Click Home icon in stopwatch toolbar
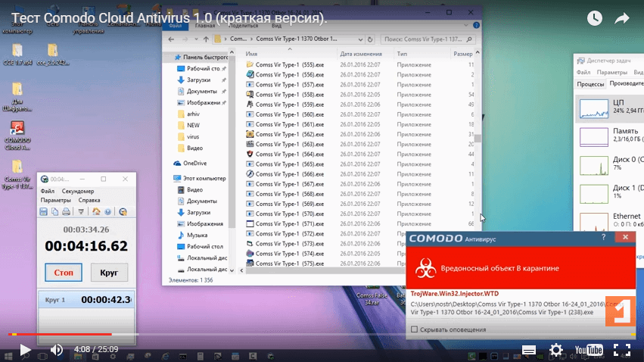The height and width of the screenshot is (362, 644). (x=96, y=211)
